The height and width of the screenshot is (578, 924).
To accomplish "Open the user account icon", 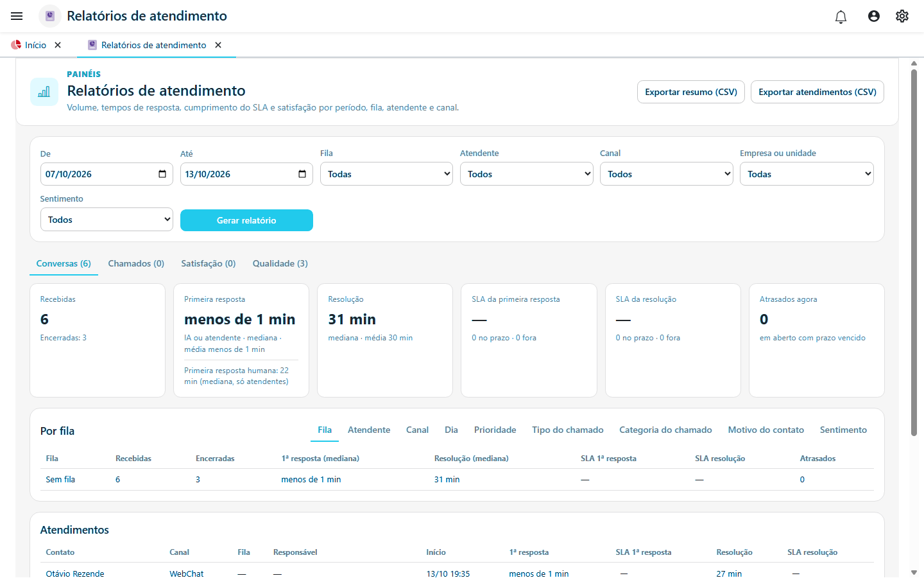I will click(x=874, y=16).
